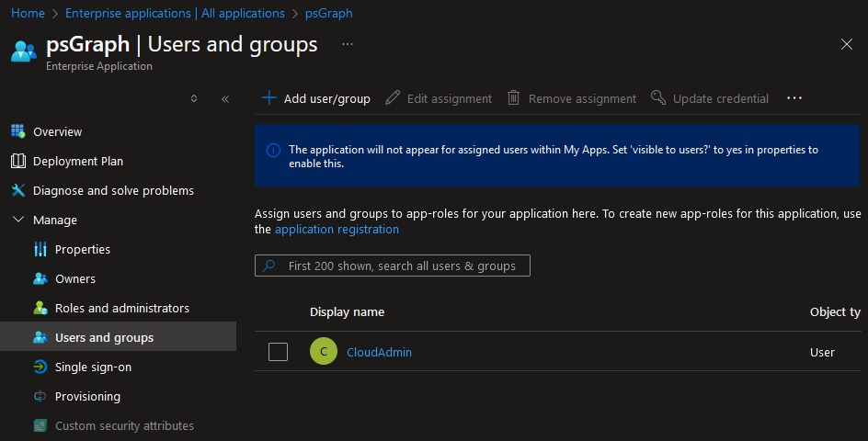
Task: Click the plus icon for Add user/group
Action: pyautogui.click(x=269, y=98)
